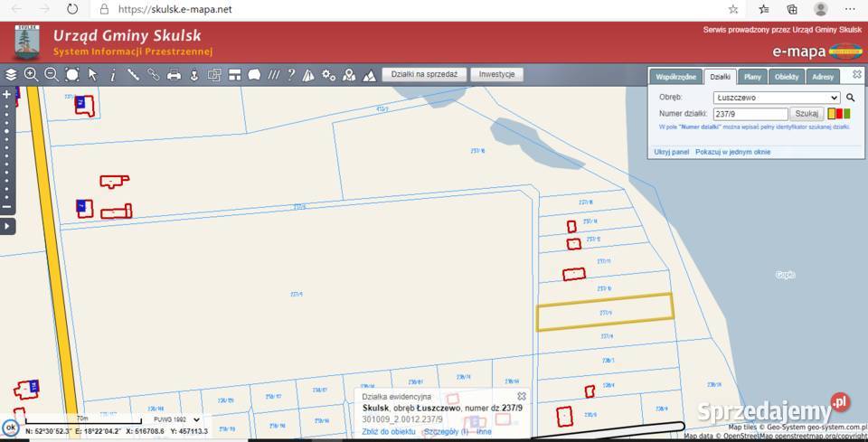Switch to the Adresy tab

point(822,77)
